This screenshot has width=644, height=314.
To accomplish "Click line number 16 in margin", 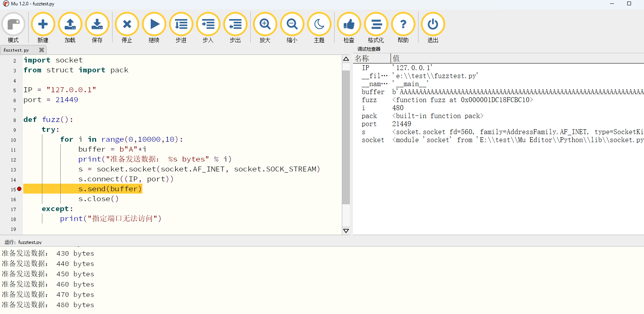I will click(13, 200).
